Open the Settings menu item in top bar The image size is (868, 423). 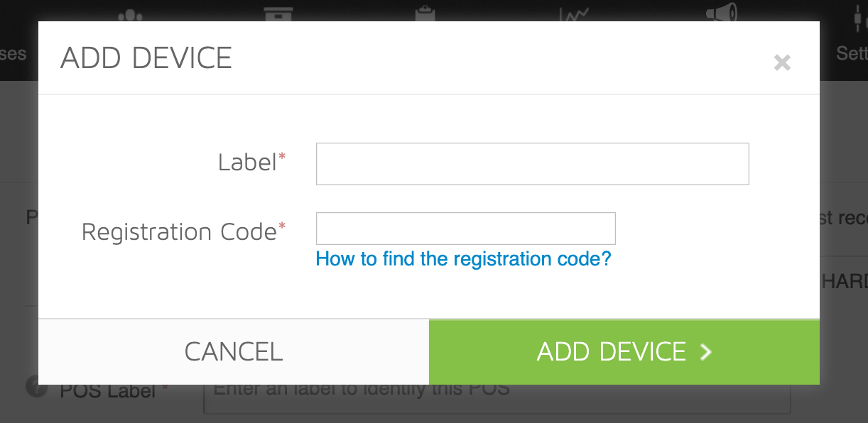click(852, 53)
